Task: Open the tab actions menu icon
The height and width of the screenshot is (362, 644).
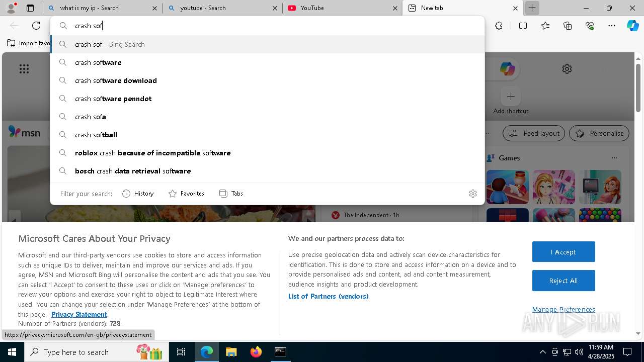Action: [x=30, y=8]
